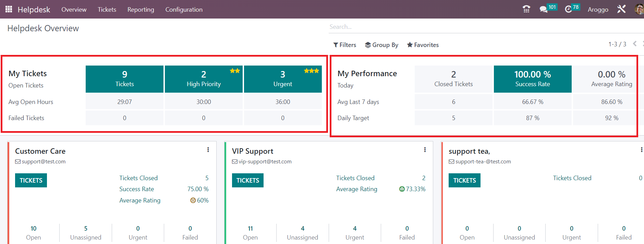Click into the Search field

click(x=480, y=27)
